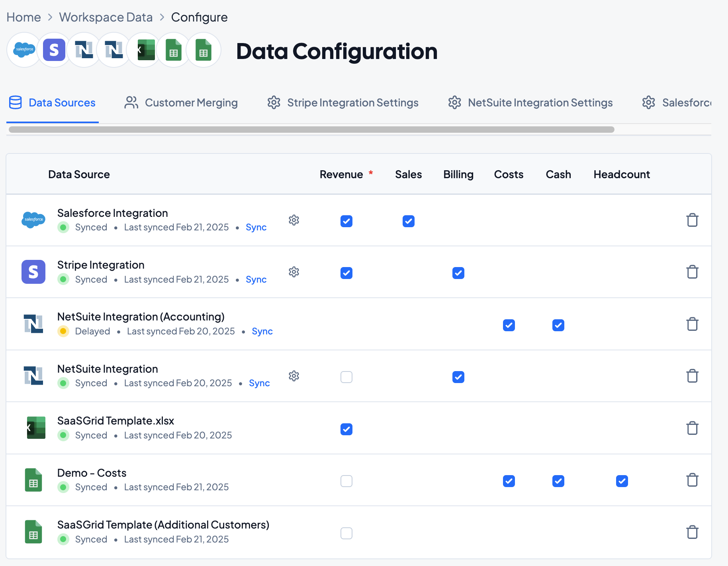Switch to Customer Merging tab
The width and height of the screenshot is (728, 566).
[181, 103]
